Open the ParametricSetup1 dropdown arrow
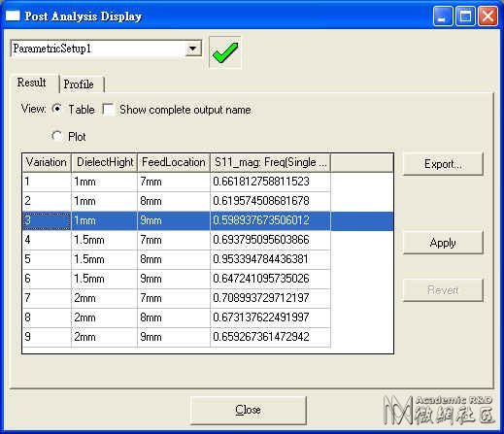The height and width of the screenshot is (434, 504). (193, 49)
